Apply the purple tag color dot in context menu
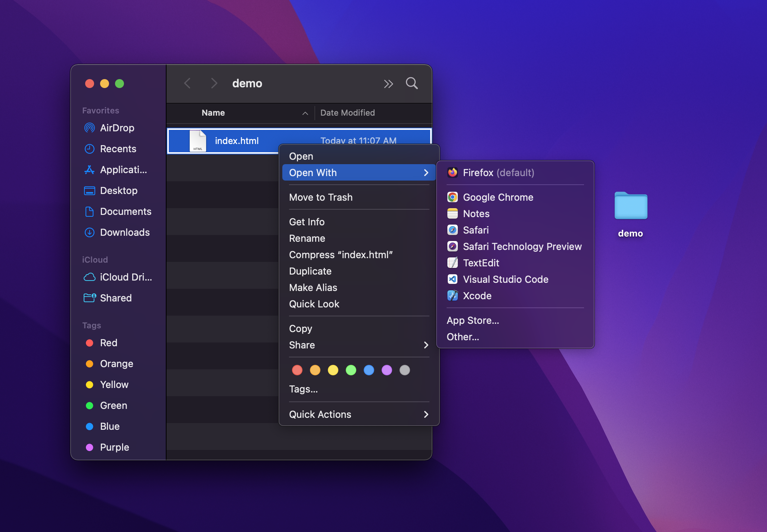This screenshot has width=767, height=532. 387,370
